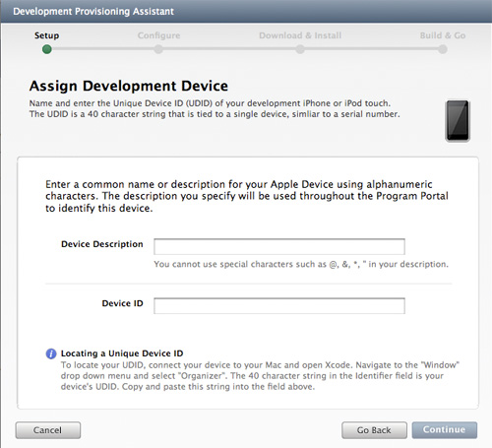Focus the Device ID text field

[x=279, y=306]
